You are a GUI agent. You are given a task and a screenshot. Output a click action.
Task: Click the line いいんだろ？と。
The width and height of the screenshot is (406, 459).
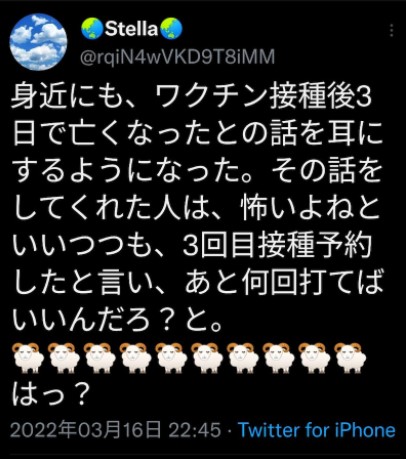[118, 322]
